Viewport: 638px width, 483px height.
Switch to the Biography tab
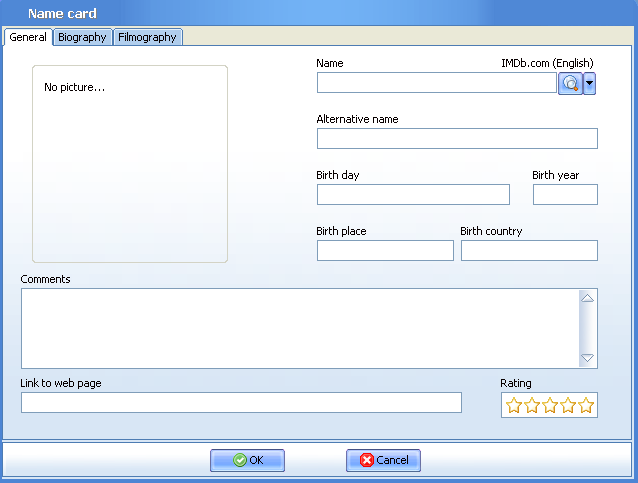coord(82,37)
